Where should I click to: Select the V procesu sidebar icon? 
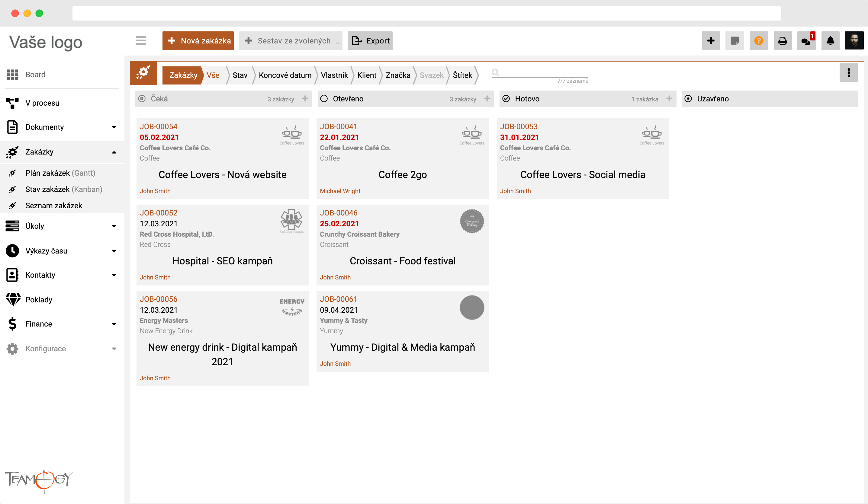click(12, 103)
